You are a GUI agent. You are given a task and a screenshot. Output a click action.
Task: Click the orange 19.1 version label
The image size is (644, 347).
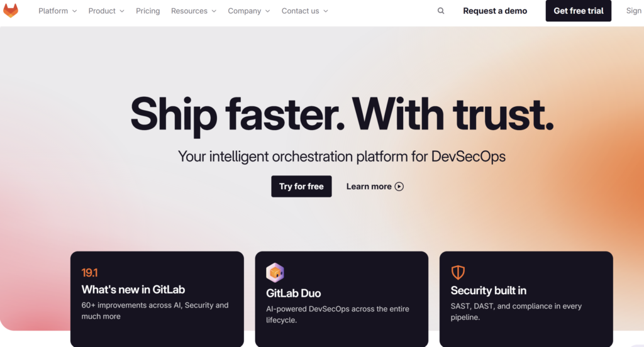pyautogui.click(x=89, y=273)
